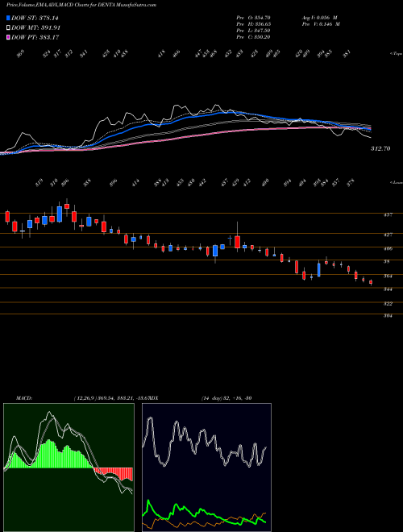Click the 'Pre V: 0.146 M' value
This screenshot has height=532, width=403.
point(321,24)
